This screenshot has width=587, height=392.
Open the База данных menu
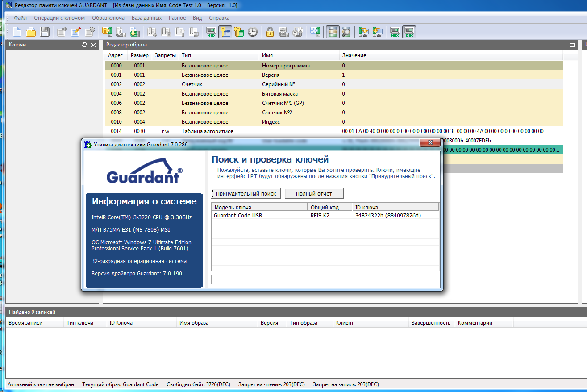146,18
